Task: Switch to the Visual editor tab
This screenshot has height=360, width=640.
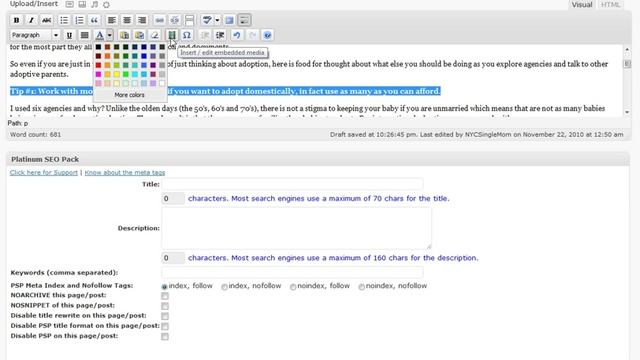Action: point(582,5)
